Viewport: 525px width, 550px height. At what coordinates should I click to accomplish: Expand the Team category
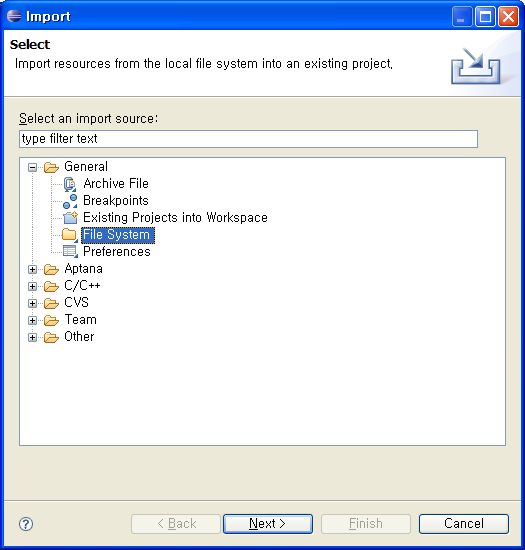32,320
